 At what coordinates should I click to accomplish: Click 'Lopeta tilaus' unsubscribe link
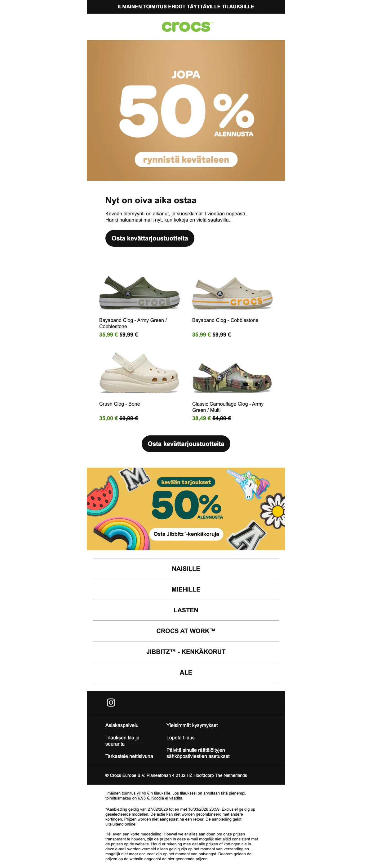(180, 738)
